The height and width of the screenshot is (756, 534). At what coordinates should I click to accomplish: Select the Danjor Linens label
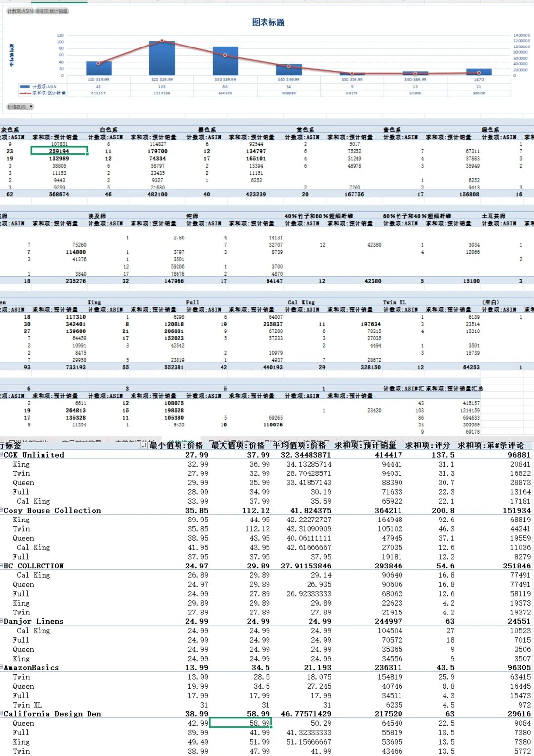(x=34, y=621)
